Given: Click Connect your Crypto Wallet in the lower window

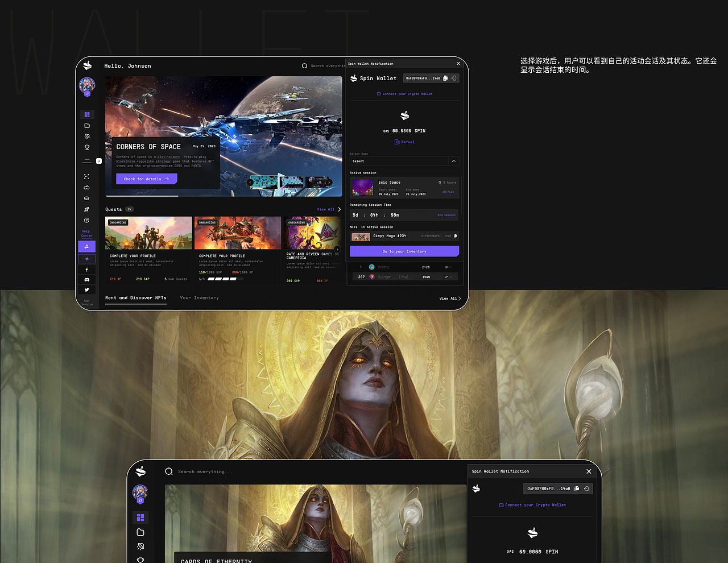Looking at the screenshot, I should point(532,505).
